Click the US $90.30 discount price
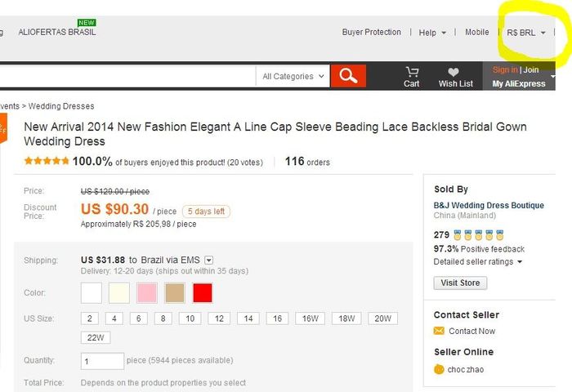The width and height of the screenshot is (572, 392). (x=114, y=209)
